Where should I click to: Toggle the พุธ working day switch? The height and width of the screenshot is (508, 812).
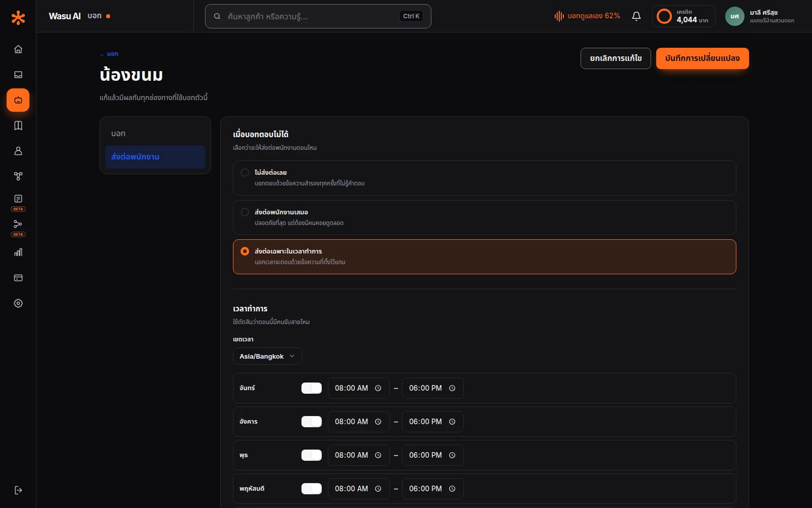click(312, 455)
